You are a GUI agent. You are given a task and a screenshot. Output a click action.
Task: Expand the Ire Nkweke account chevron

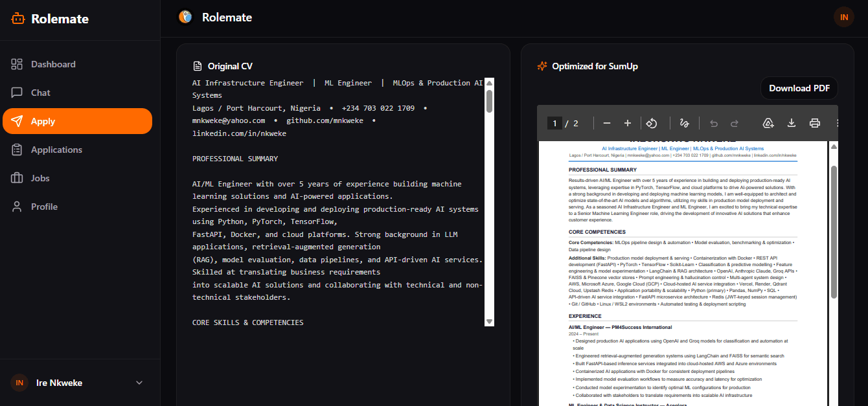139,383
